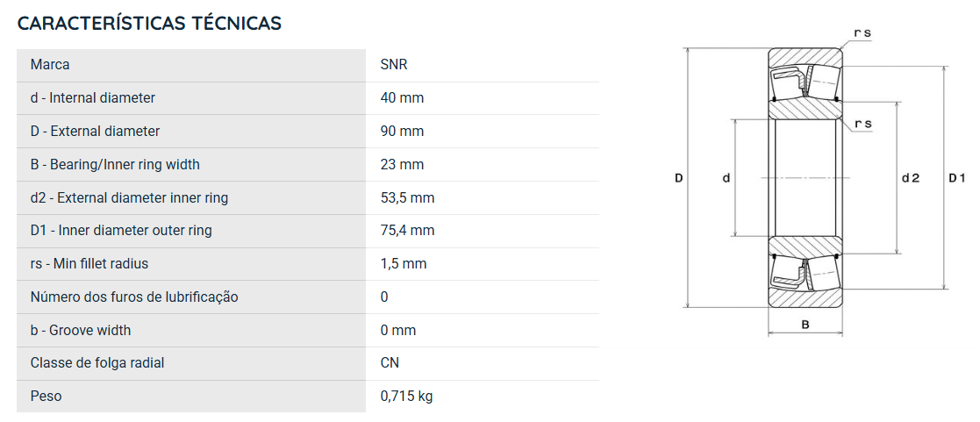Click the D - External diameter label
Image resolution: width=980 pixels, height=422 pixels.
95,132
